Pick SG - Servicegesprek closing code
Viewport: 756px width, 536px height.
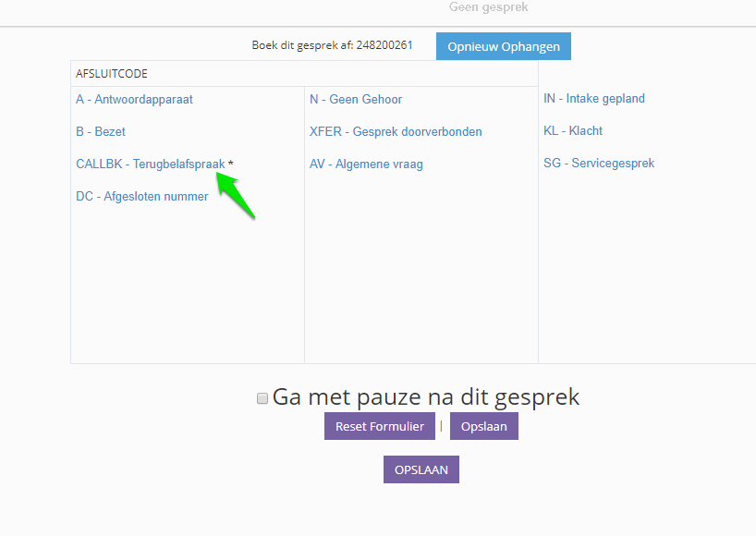tap(599, 164)
